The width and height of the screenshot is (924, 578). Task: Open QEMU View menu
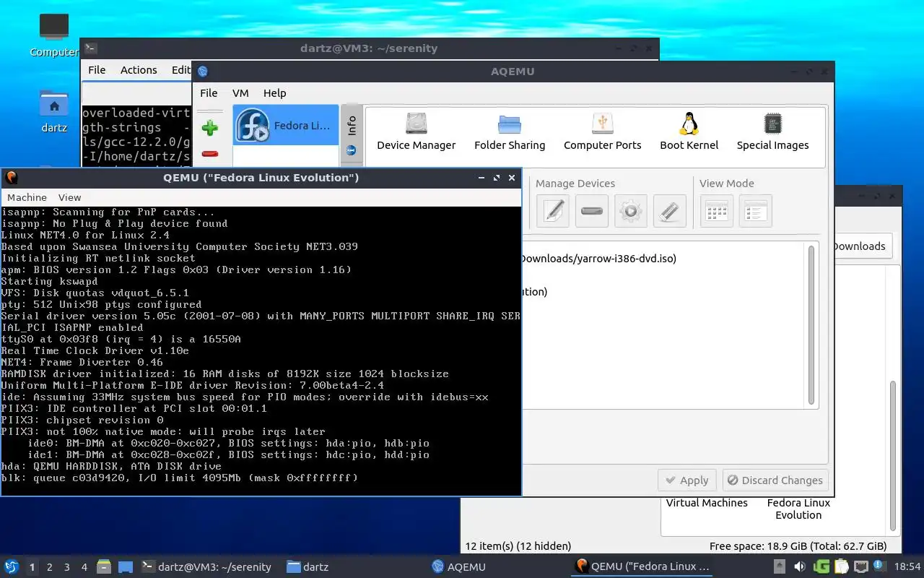(x=69, y=197)
